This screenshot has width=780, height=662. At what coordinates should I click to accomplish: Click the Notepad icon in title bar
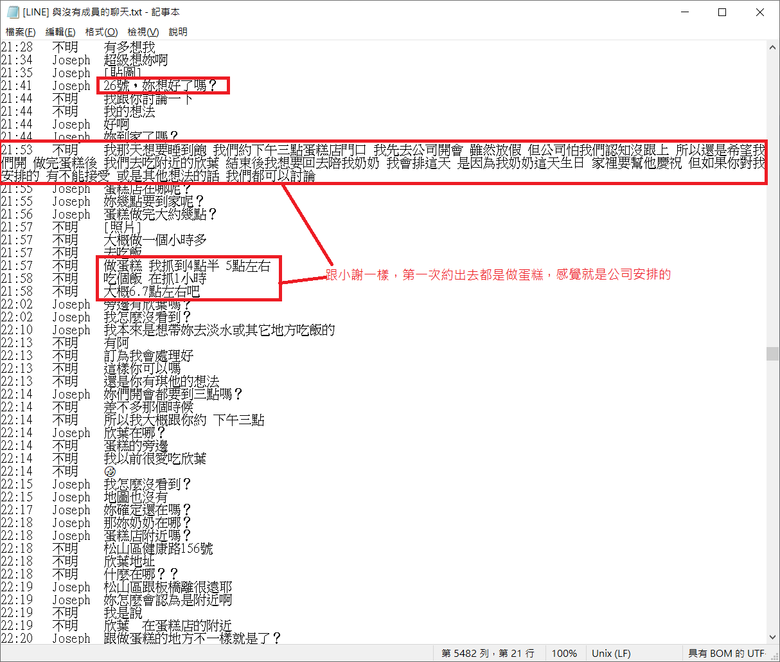[x=13, y=12]
